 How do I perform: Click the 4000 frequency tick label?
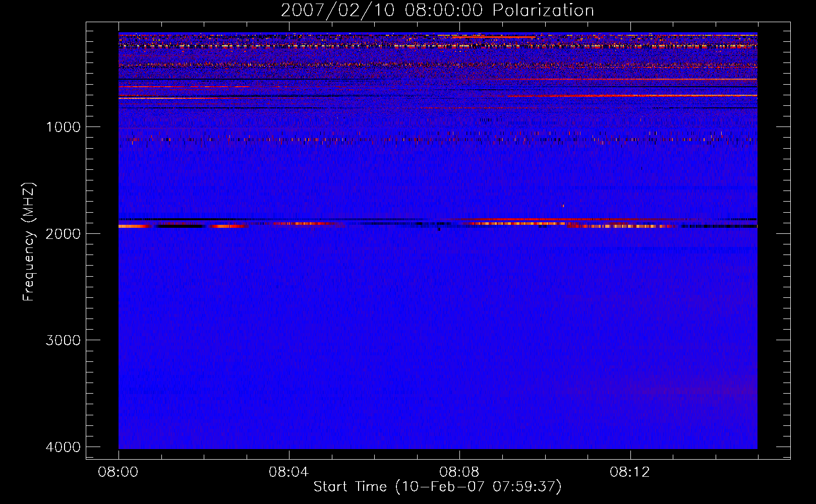point(63,447)
